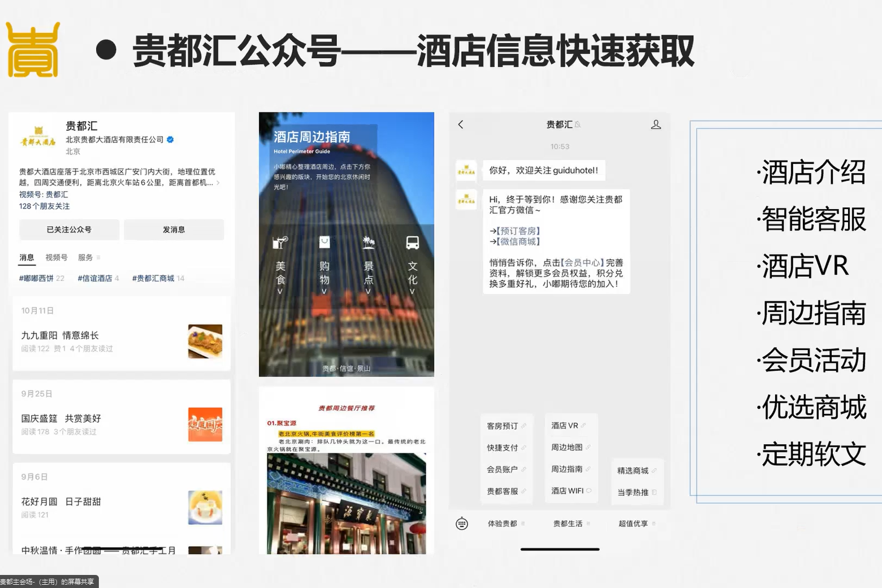Open the #信谊酒店 topic tag
This screenshot has height=588, width=882.
98,278
